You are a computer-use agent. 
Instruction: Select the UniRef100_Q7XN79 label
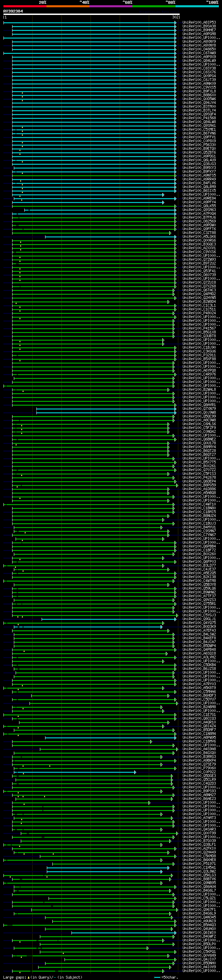199,408
